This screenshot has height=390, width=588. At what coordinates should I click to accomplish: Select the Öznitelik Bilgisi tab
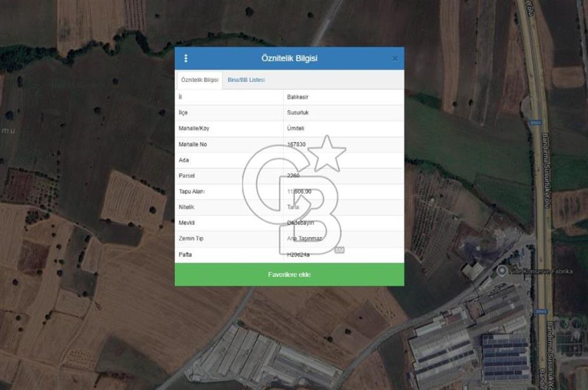point(199,80)
